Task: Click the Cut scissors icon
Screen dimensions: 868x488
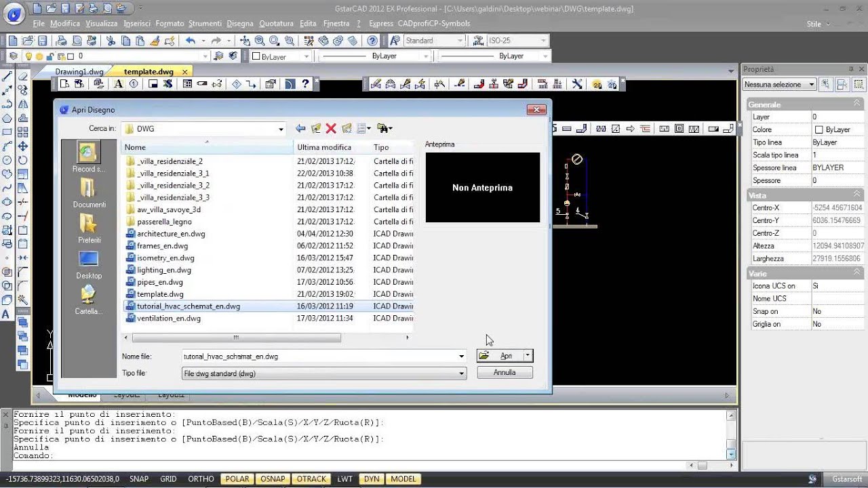Action: coord(111,41)
